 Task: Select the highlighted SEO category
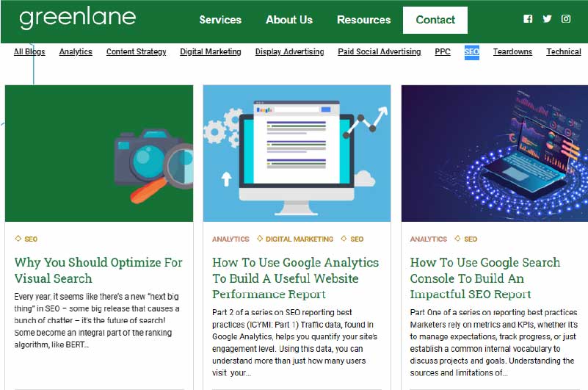[471, 52]
